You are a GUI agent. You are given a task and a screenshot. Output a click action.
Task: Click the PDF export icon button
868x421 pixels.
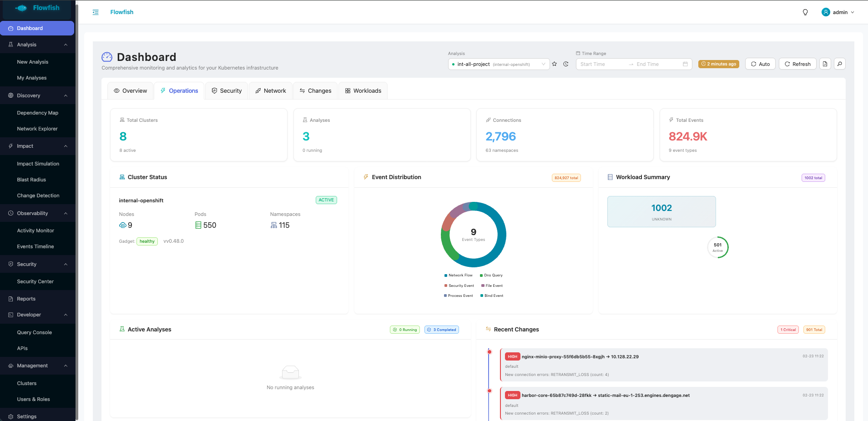point(825,64)
